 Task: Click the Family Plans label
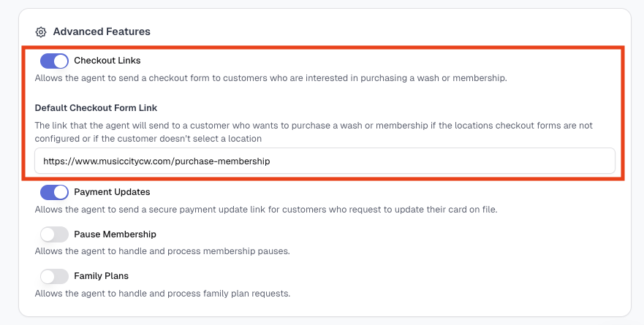[x=101, y=276]
